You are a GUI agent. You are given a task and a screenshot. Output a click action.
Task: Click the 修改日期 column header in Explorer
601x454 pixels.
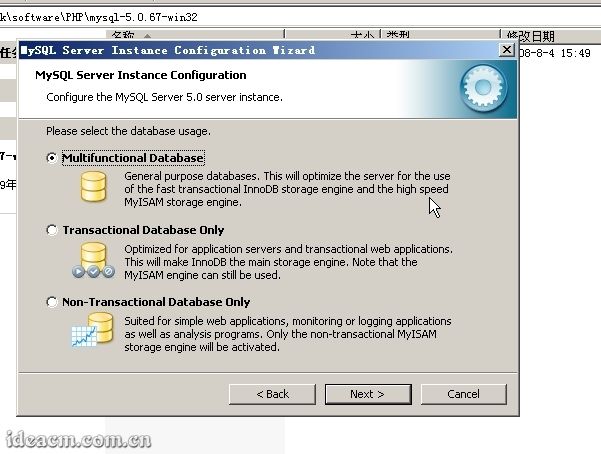pyautogui.click(x=531, y=36)
